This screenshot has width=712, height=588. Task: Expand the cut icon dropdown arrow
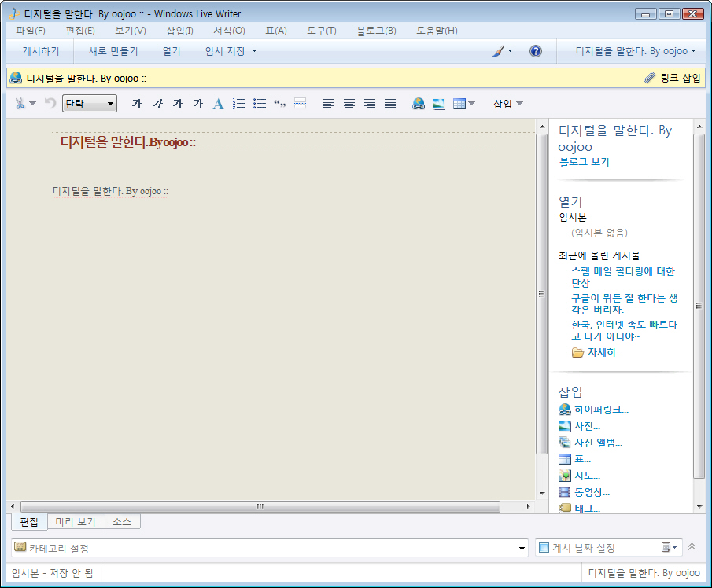tap(33, 104)
